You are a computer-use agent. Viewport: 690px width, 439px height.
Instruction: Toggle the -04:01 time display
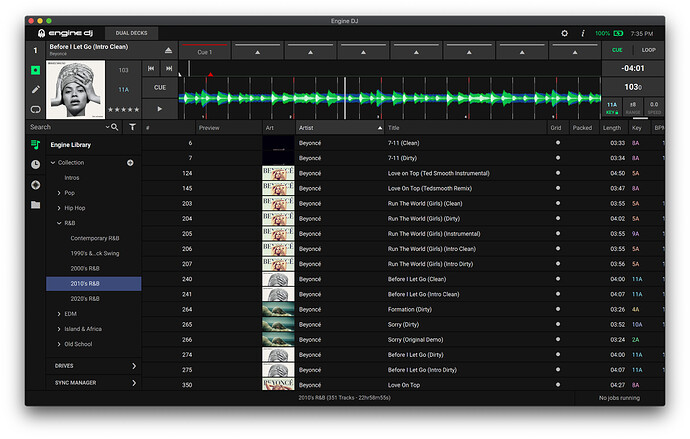coord(633,68)
